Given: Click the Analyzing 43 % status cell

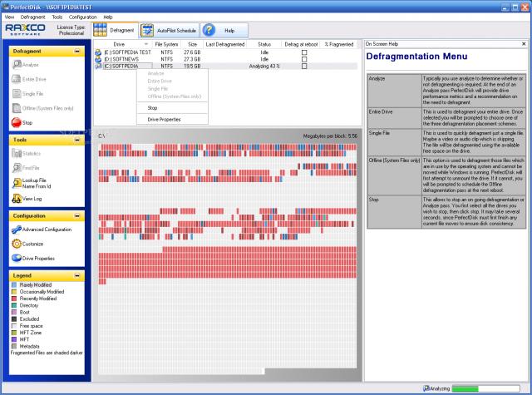Looking at the screenshot, I should (x=264, y=67).
